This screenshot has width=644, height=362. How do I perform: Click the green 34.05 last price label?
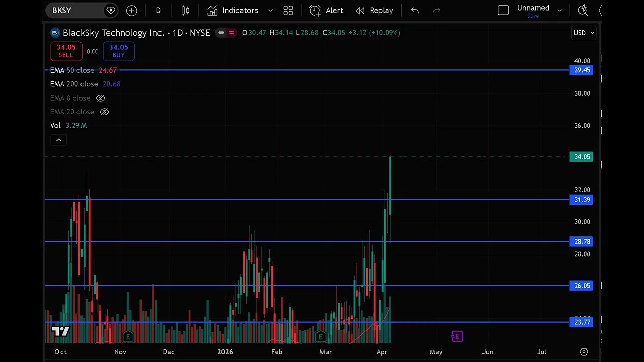point(582,157)
